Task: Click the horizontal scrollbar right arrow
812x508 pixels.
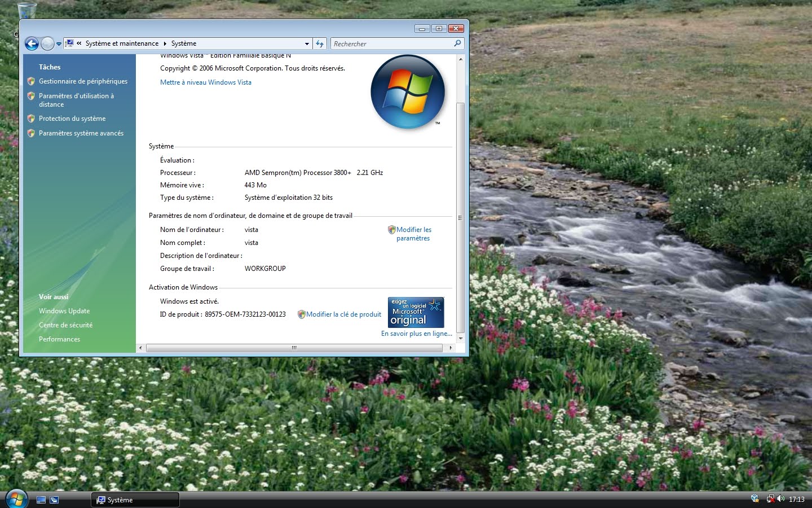Action: (x=450, y=348)
